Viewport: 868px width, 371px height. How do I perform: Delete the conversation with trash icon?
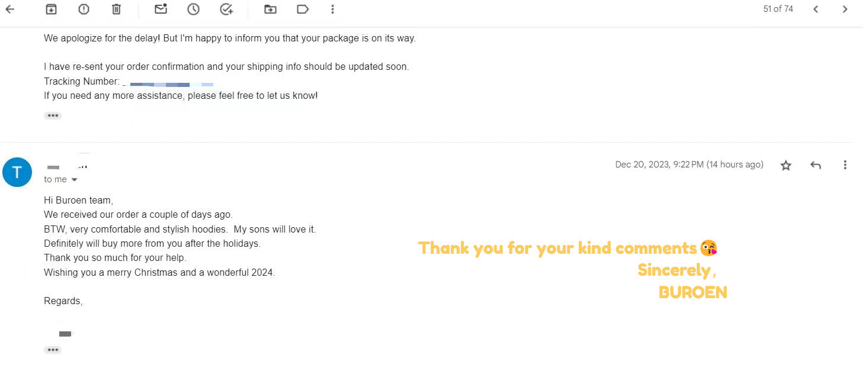click(116, 9)
